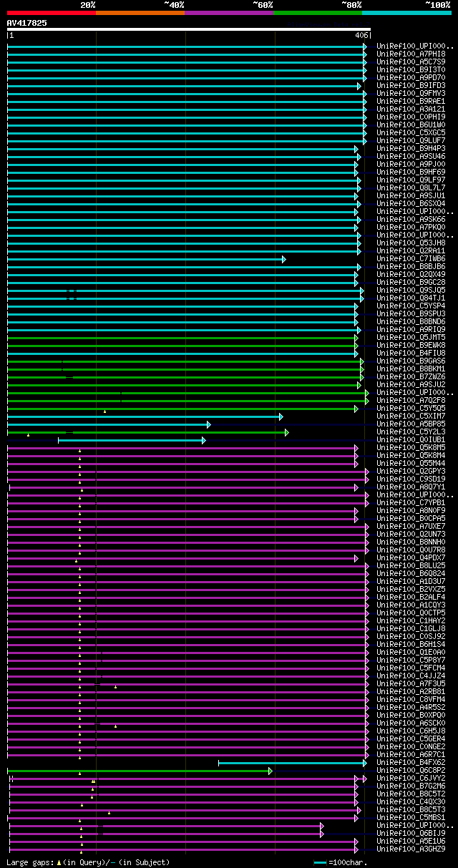Select the UniRef100_Q9LUF7 label
458x868 pixels.
(x=411, y=140)
